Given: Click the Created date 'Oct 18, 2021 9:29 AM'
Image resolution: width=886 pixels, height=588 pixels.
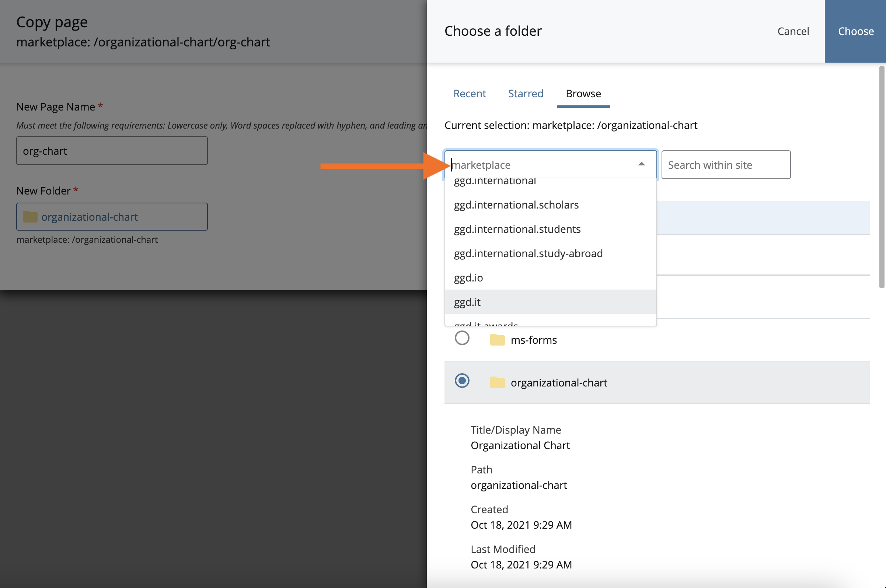Looking at the screenshot, I should pos(521,525).
